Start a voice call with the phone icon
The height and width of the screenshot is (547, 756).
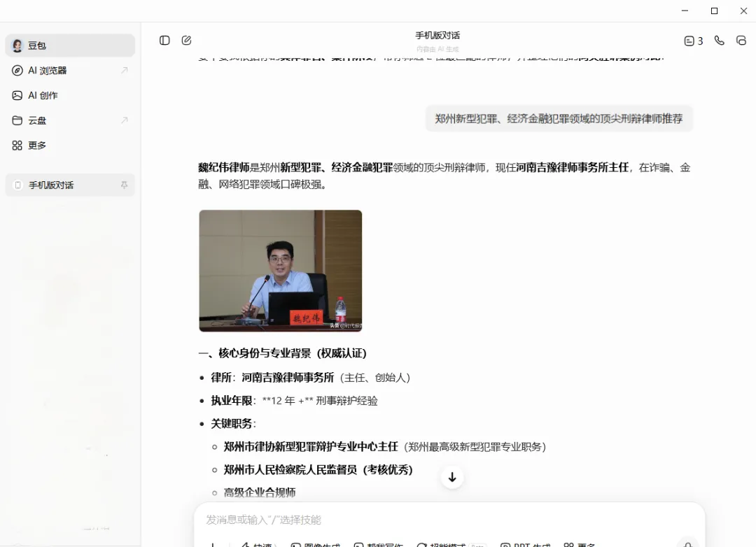(719, 41)
